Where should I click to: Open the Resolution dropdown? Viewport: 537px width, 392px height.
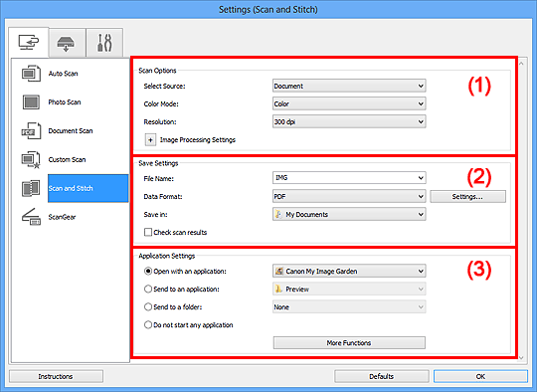pyautogui.click(x=349, y=121)
